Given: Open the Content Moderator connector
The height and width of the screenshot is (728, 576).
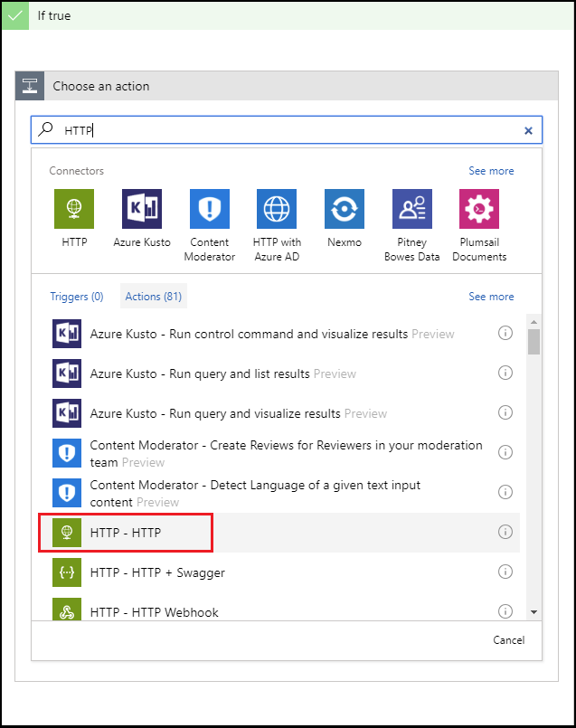Looking at the screenshot, I should [209, 210].
